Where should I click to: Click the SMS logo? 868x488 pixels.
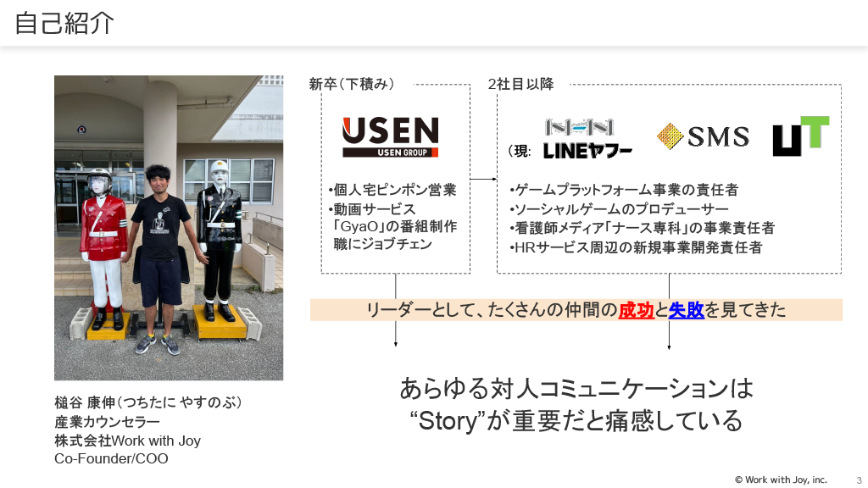click(x=703, y=136)
